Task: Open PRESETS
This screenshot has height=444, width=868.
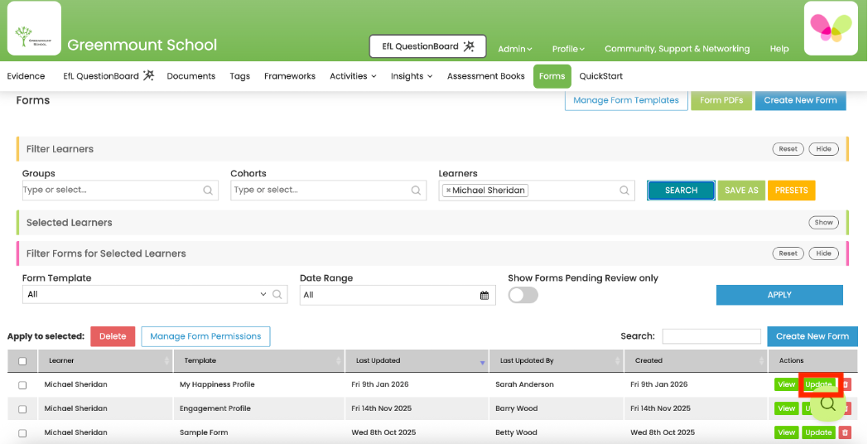Action: click(x=791, y=190)
